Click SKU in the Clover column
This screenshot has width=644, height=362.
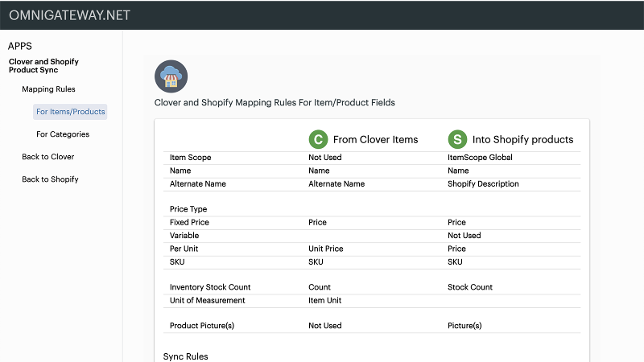click(x=316, y=262)
